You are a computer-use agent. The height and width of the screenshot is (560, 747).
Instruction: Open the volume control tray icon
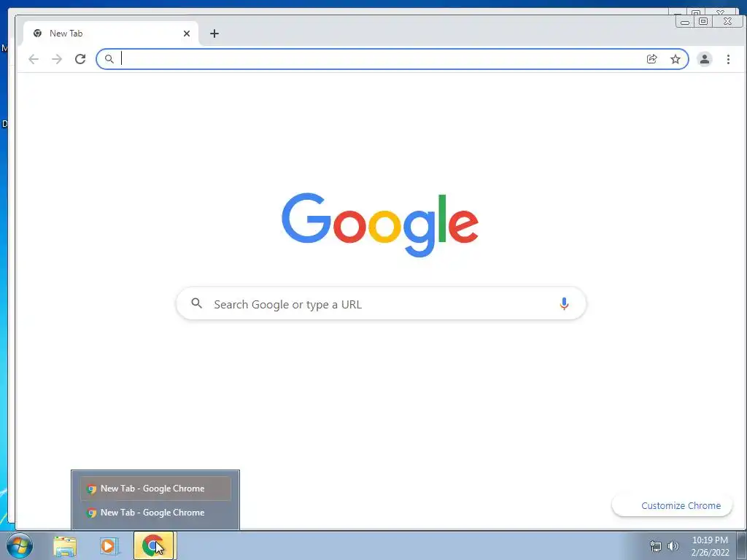pyautogui.click(x=673, y=546)
